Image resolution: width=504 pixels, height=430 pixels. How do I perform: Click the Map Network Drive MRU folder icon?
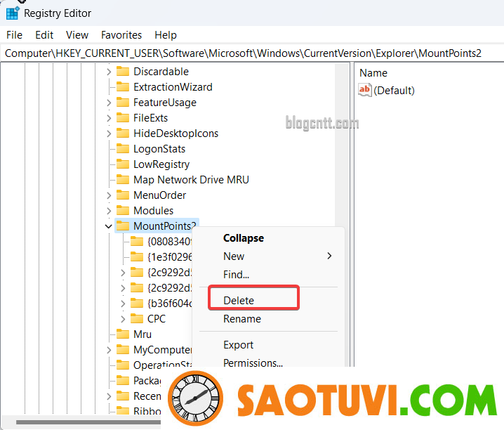click(x=122, y=179)
